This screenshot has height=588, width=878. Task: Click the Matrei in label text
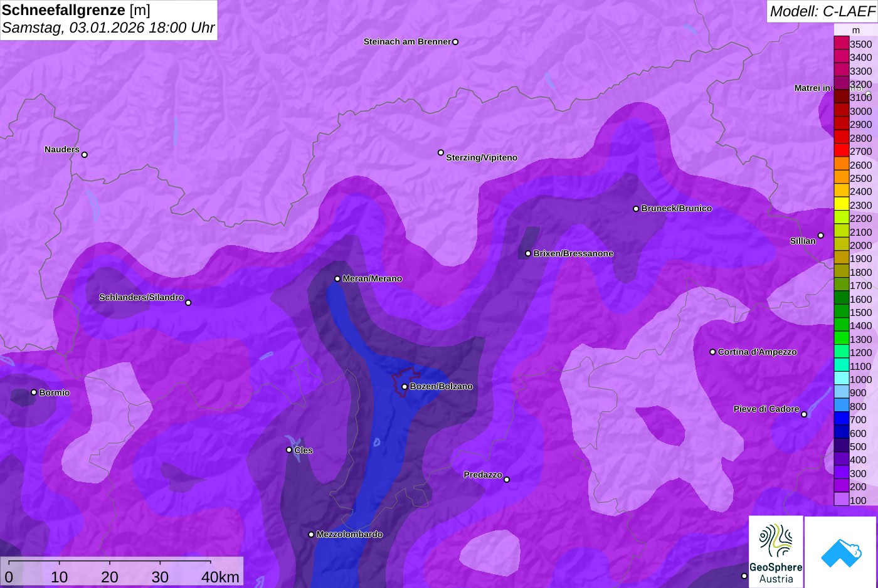(812, 88)
